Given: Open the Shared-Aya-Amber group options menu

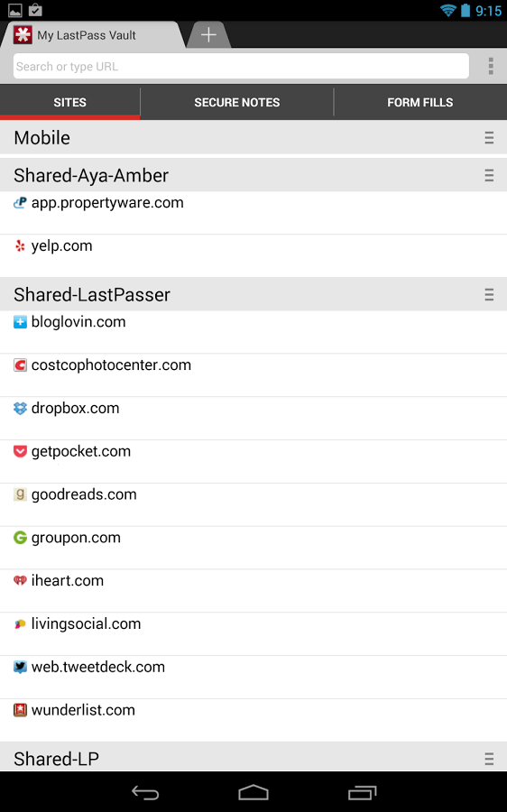Looking at the screenshot, I should [489, 176].
